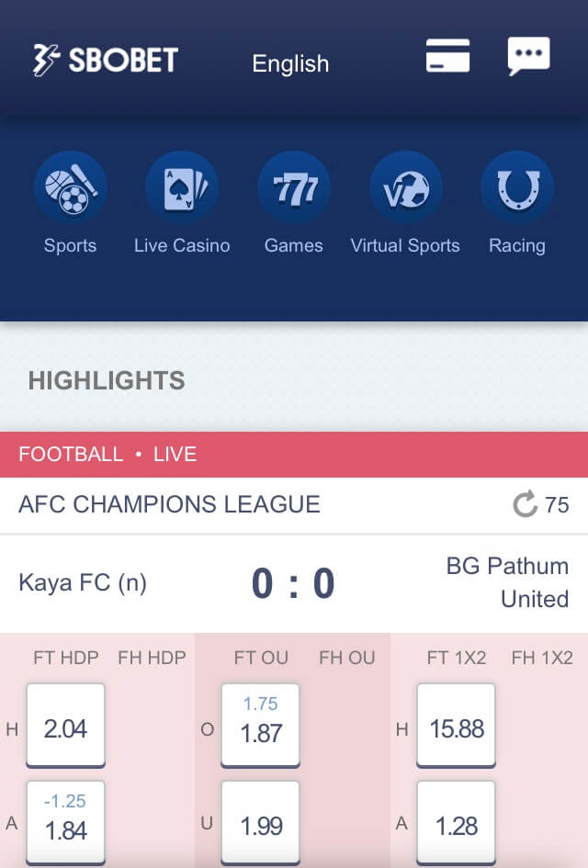Open the Games 777 icon
This screenshot has width=588, height=868.
tap(294, 188)
